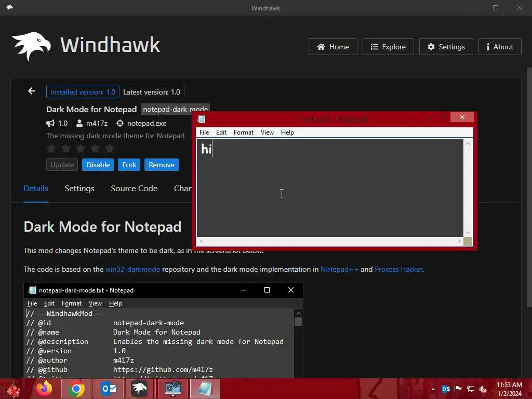Click Notepad vertical scrollbar down arrow

point(468,233)
